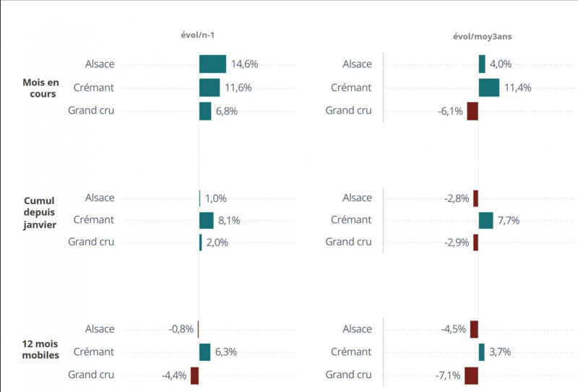Select the red Grand cru bar valued -7,1%
578x392 pixels.
pyautogui.click(x=471, y=375)
